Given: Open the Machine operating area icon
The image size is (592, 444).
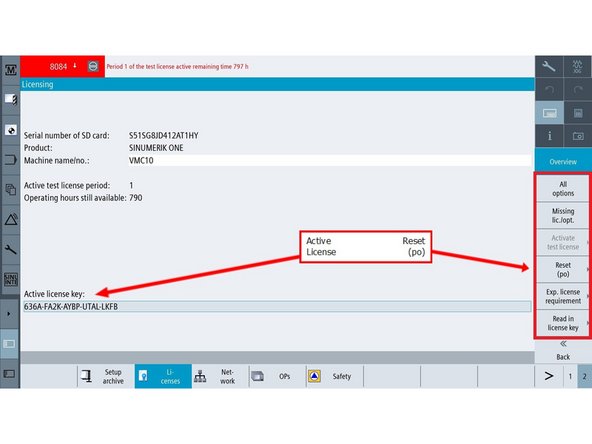Looking at the screenshot, I should click(x=11, y=70).
